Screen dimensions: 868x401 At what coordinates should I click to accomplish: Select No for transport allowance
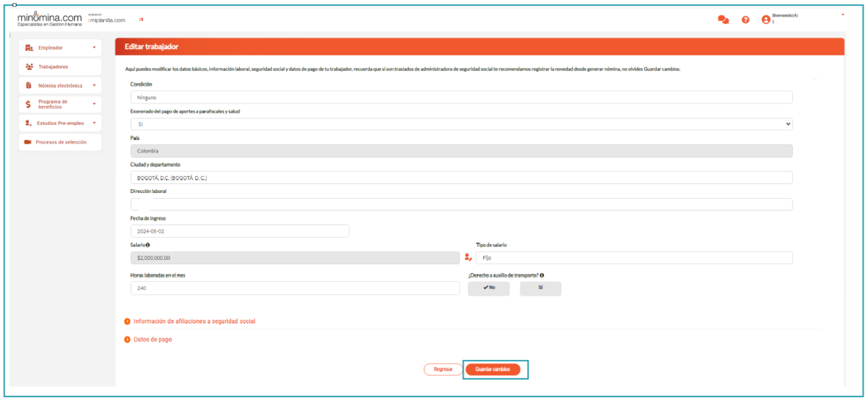(x=489, y=288)
